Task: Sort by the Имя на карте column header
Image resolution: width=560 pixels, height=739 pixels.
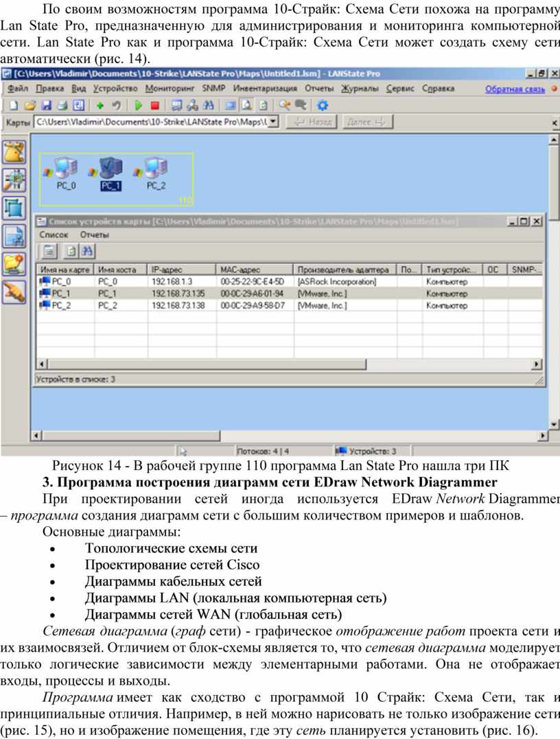Action: (65, 270)
